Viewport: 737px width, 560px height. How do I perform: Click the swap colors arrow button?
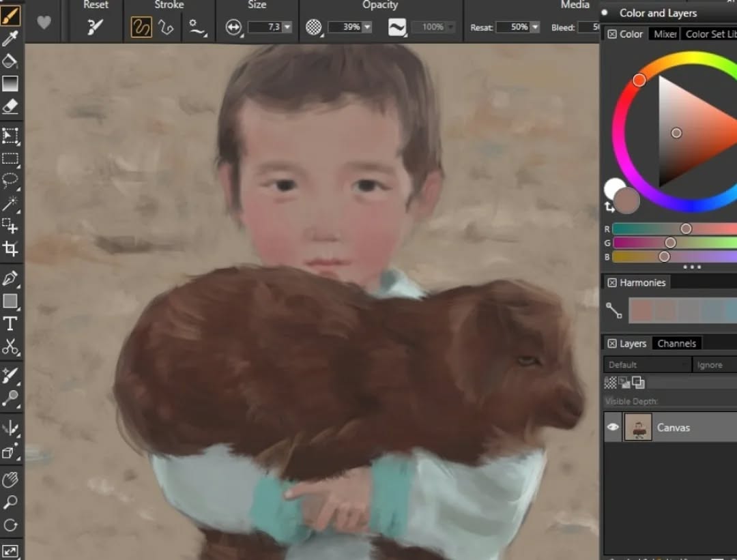click(609, 207)
